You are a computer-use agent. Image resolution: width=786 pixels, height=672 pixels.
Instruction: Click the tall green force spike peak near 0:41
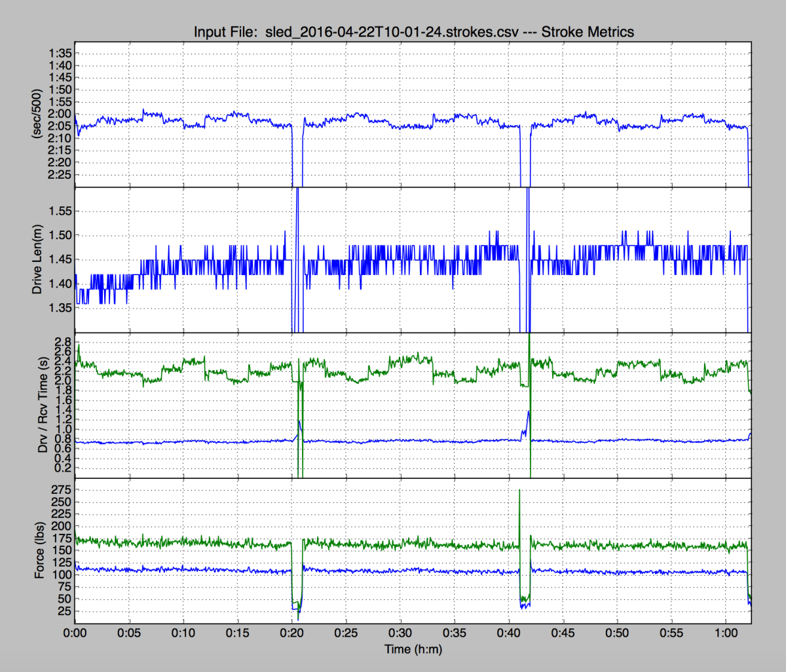tap(519, 491)
